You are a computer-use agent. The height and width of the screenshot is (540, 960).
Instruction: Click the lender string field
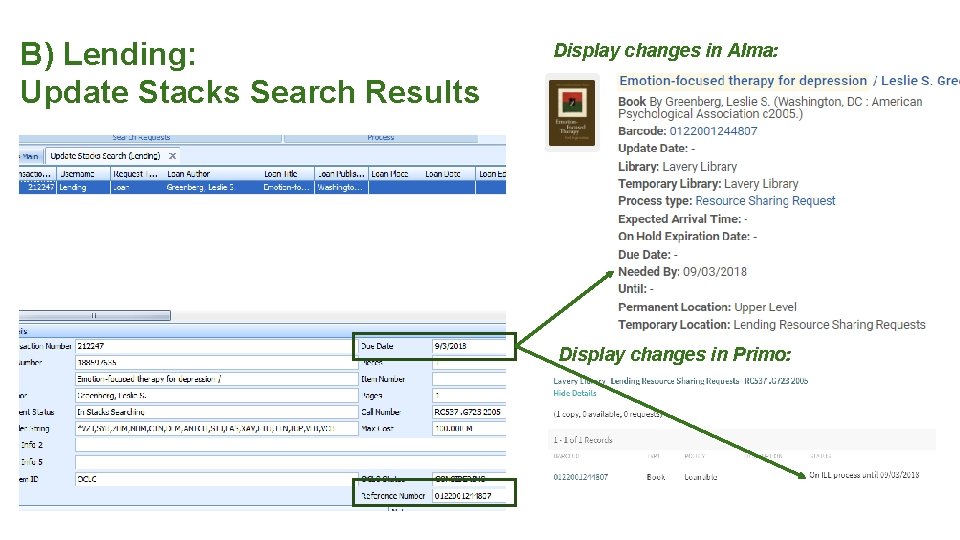216,429
